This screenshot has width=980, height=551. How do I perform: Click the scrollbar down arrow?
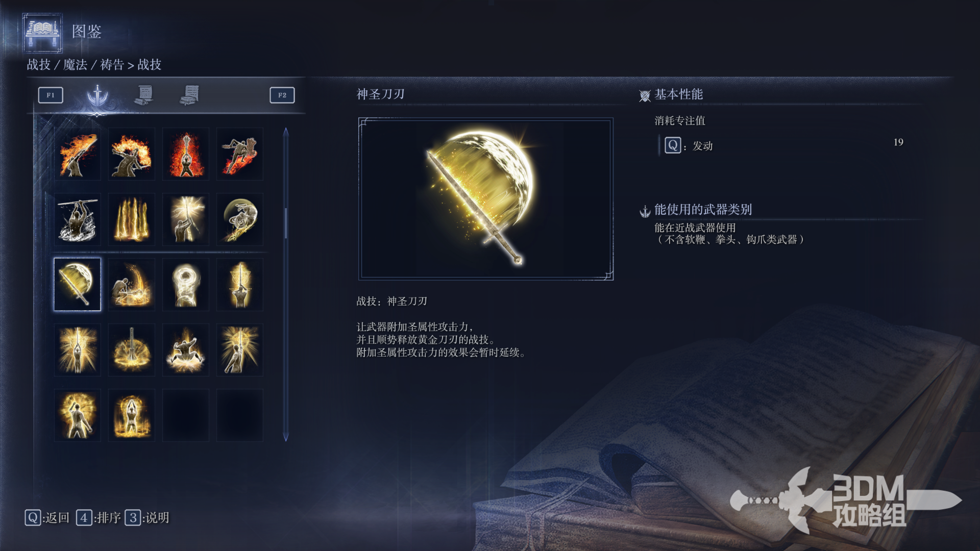[x=286, y=437]
